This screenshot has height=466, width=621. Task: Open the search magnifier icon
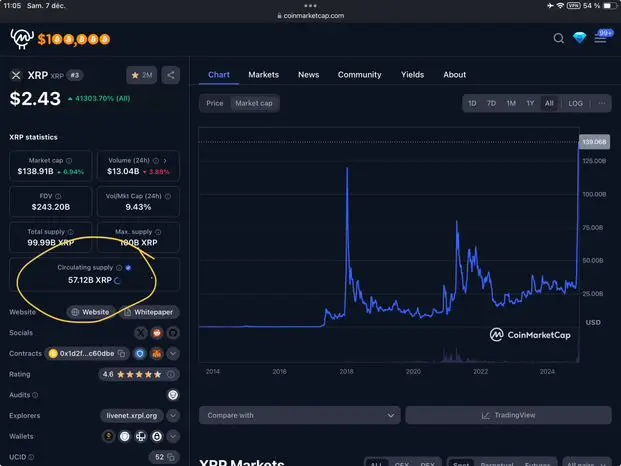click(559, 38)
